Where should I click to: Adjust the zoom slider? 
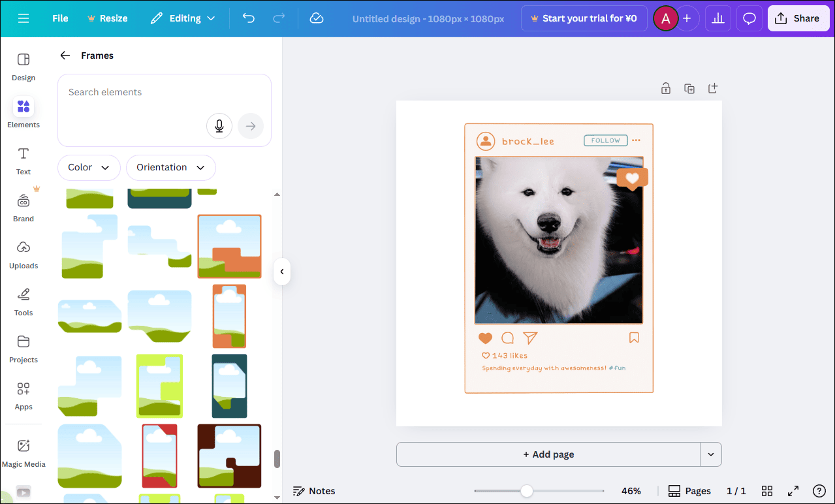click(526, 490)
